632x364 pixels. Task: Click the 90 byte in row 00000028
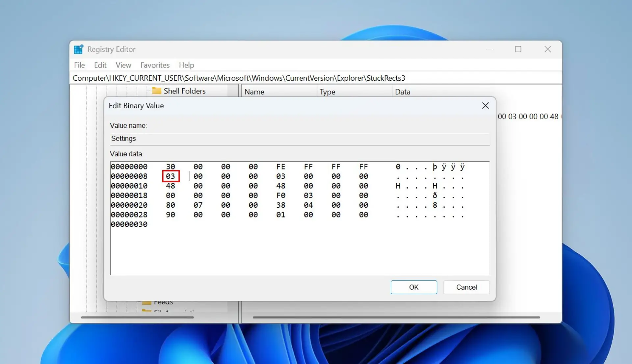171,215
